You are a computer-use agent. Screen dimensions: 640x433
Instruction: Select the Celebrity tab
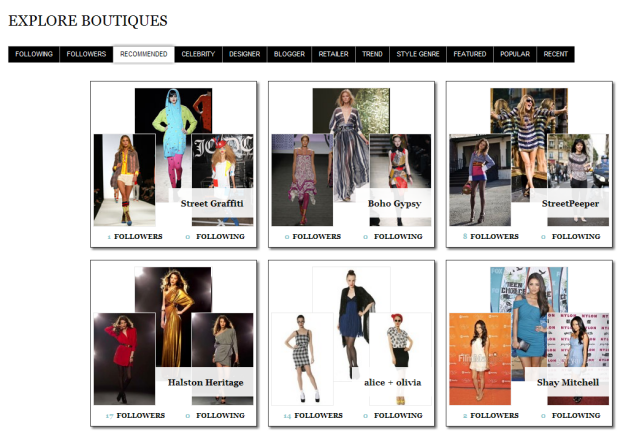click(x=198, y=54)
